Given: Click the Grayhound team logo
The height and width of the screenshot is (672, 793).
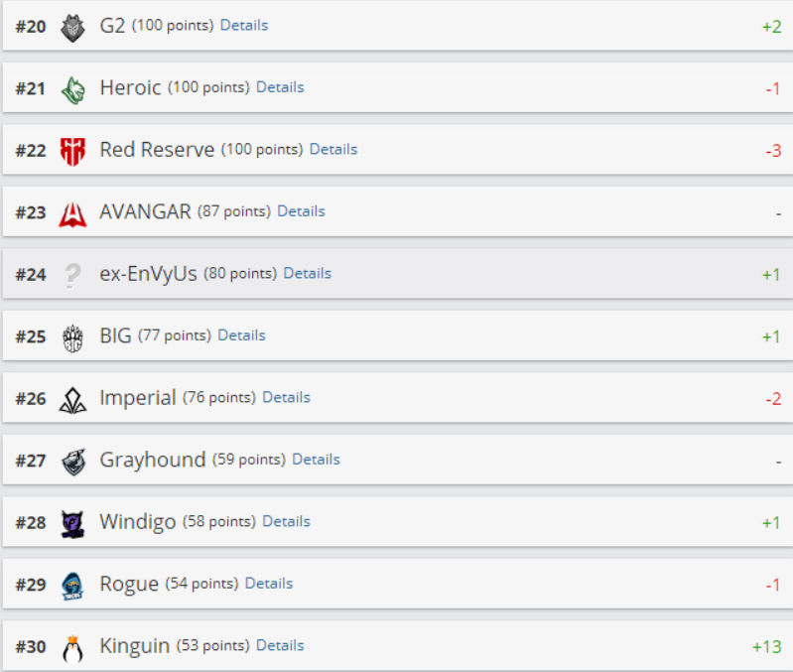Looking at the screenshot, I should [73, 463].
